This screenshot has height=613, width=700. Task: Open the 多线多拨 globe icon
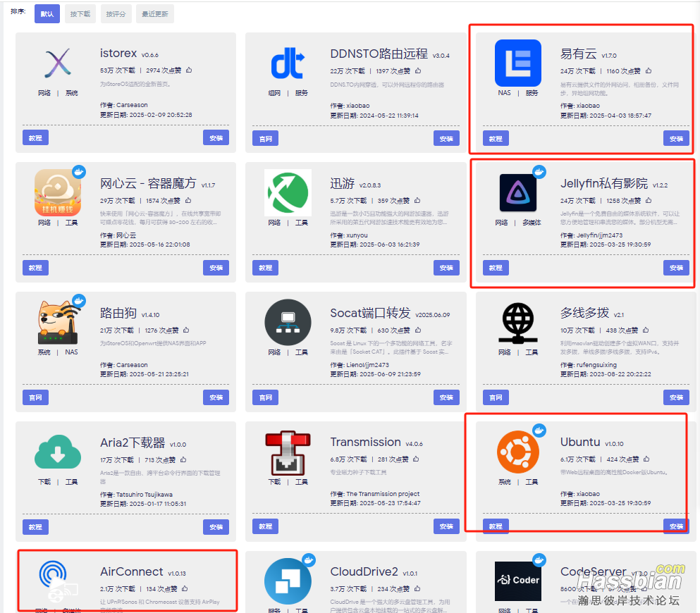[x=518, y=323]
